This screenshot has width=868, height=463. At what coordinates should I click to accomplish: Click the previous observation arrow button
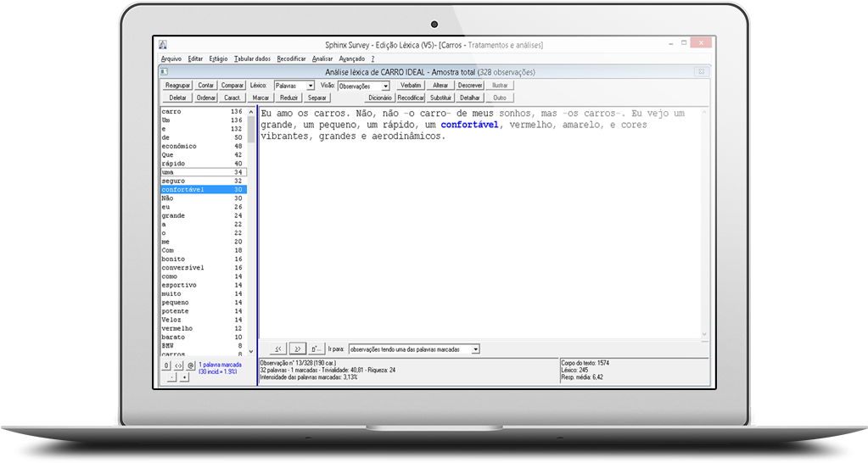click(x=277, y=349)
